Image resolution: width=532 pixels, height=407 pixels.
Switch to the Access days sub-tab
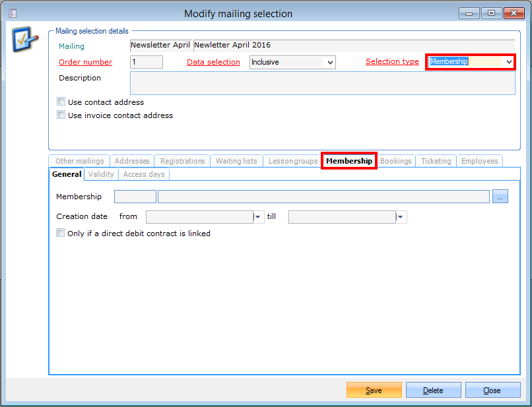tap(144, 174)
